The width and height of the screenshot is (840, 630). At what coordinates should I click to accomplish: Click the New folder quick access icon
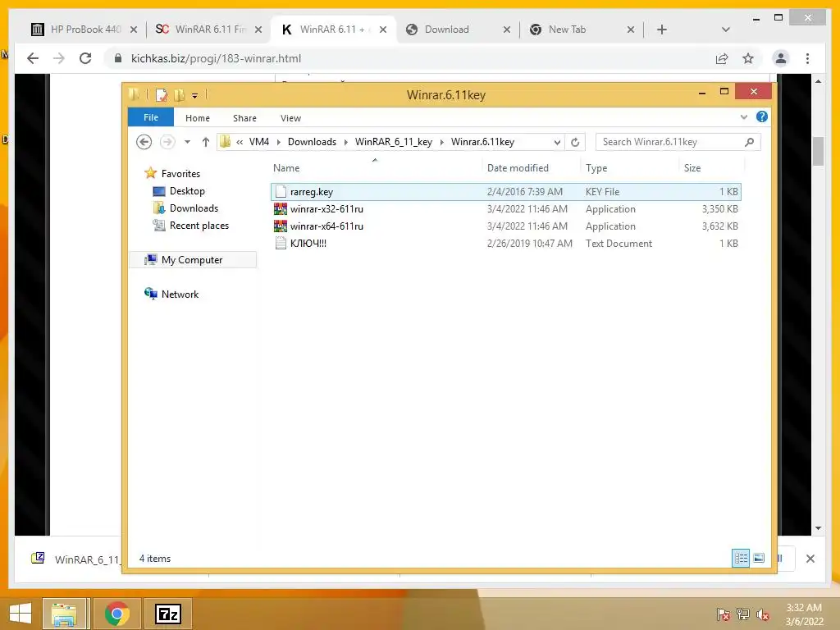[180, 95]
